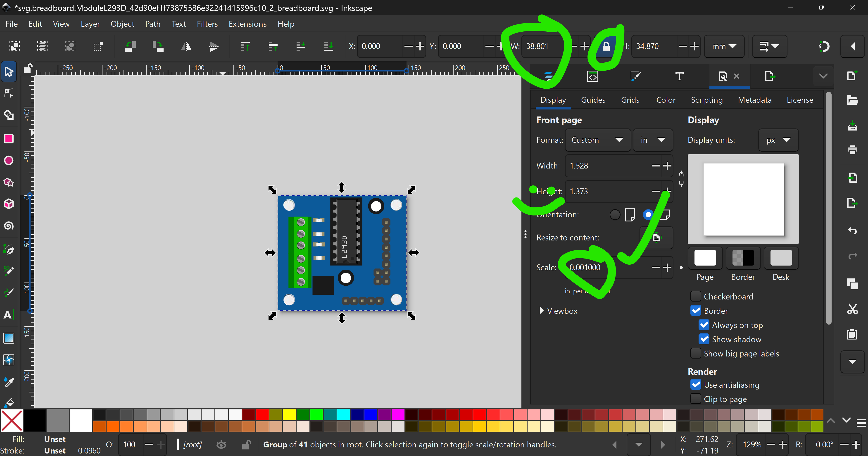Enable the Checkerboard checkbox
This screenshot has height=456, width=868.
(x=695, y=296)
